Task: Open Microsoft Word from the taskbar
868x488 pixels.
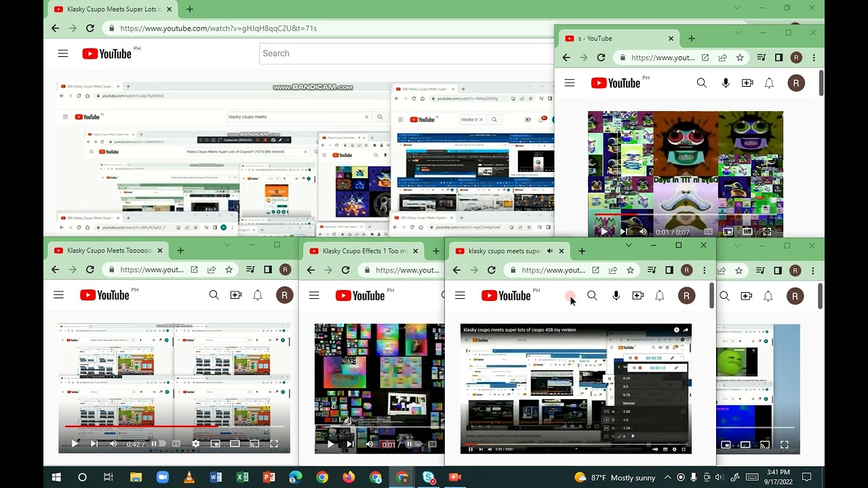Action: coord(216,477)
